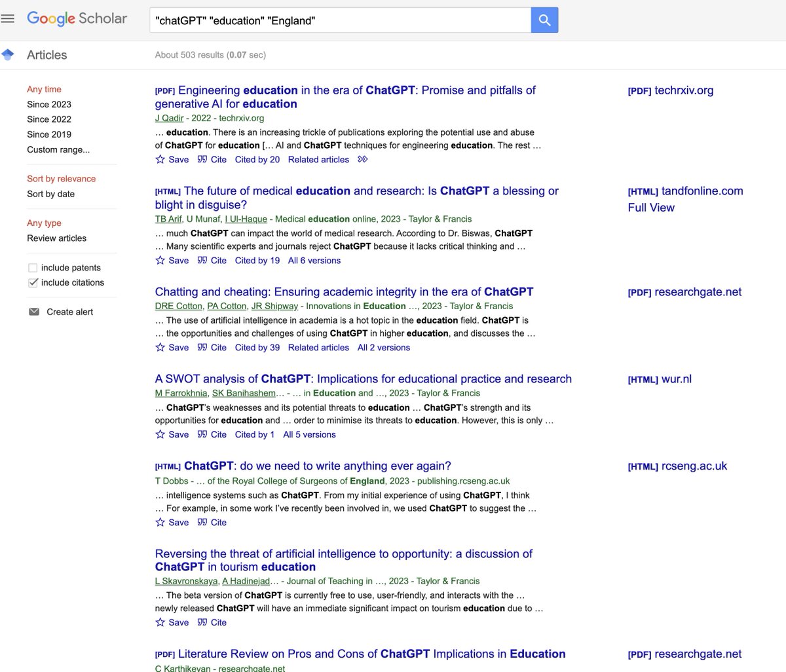Click Save star for tourism education article

[160, 622]
